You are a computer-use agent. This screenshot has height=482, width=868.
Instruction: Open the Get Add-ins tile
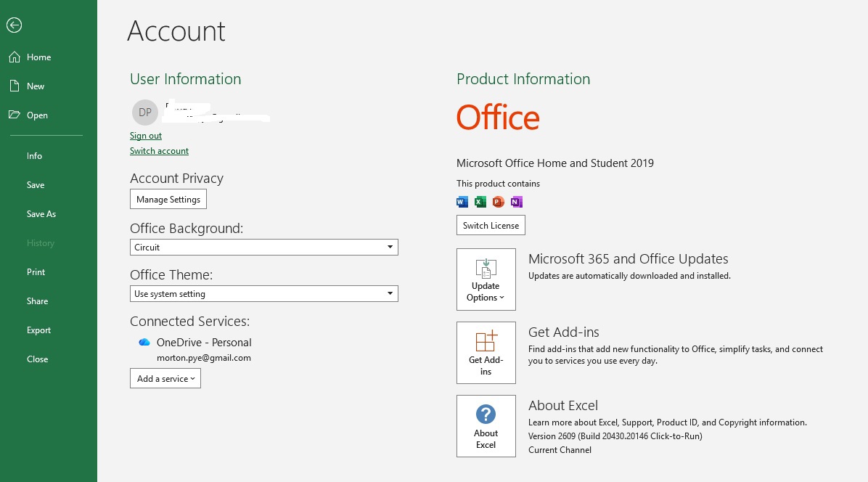(486, 353)
